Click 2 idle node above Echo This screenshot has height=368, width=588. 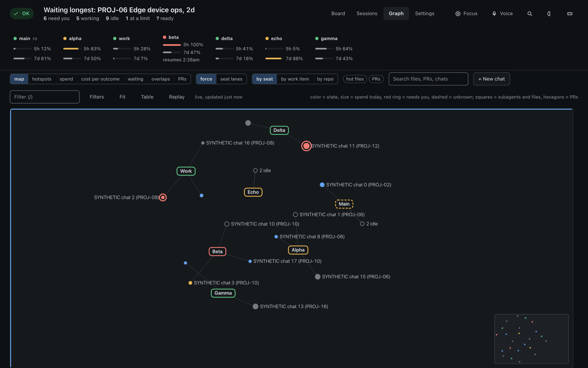pos(255,171)
